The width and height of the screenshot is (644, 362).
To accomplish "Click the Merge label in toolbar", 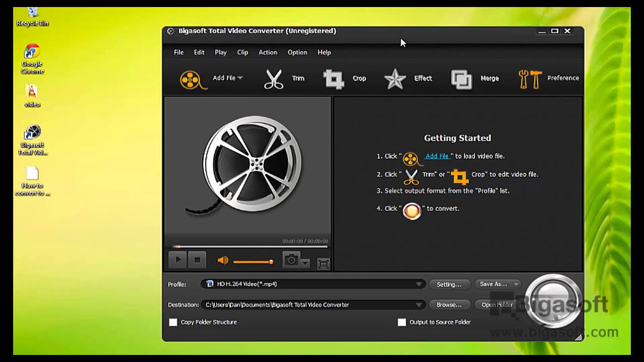I will [x=490, y=78].
